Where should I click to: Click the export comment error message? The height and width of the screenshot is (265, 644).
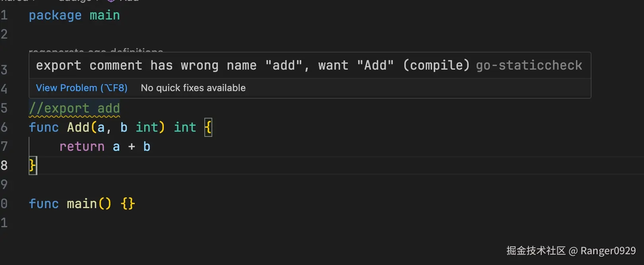[x=252, y=65]
